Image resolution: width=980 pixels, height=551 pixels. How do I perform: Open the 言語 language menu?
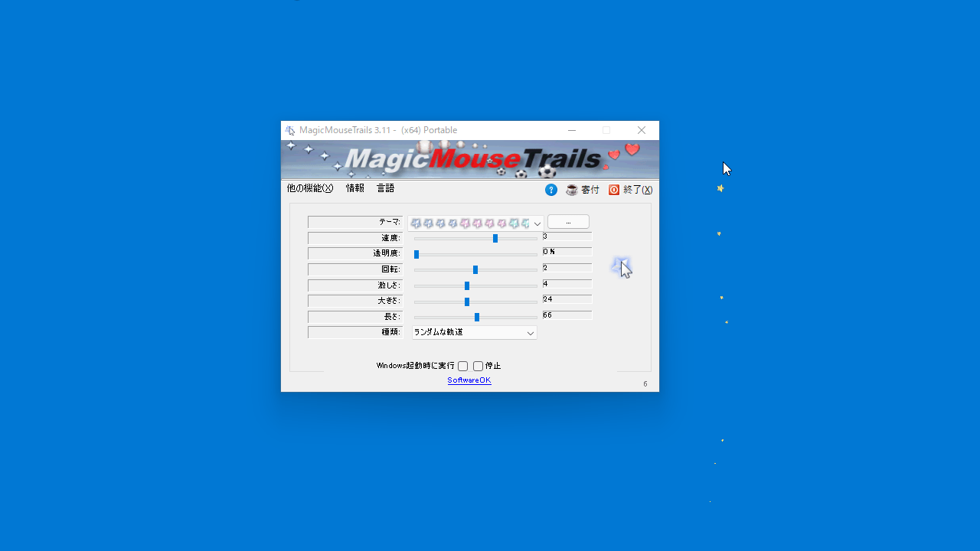point(386,188)
